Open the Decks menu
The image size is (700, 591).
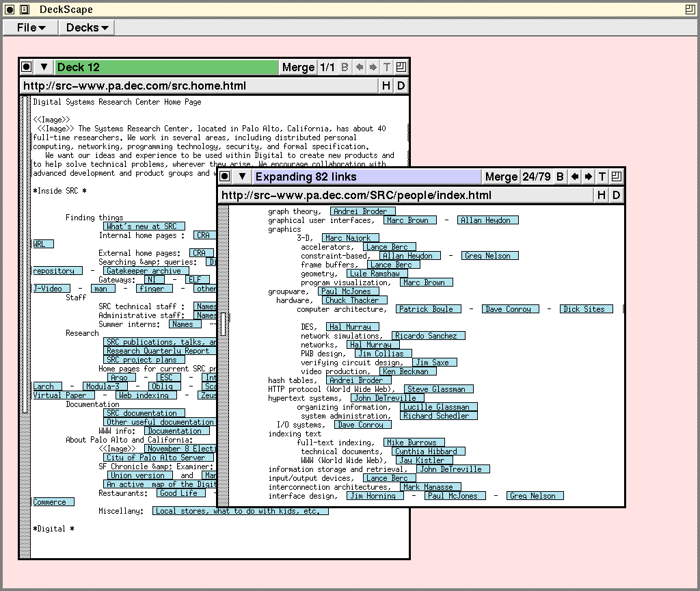(87, 27)
